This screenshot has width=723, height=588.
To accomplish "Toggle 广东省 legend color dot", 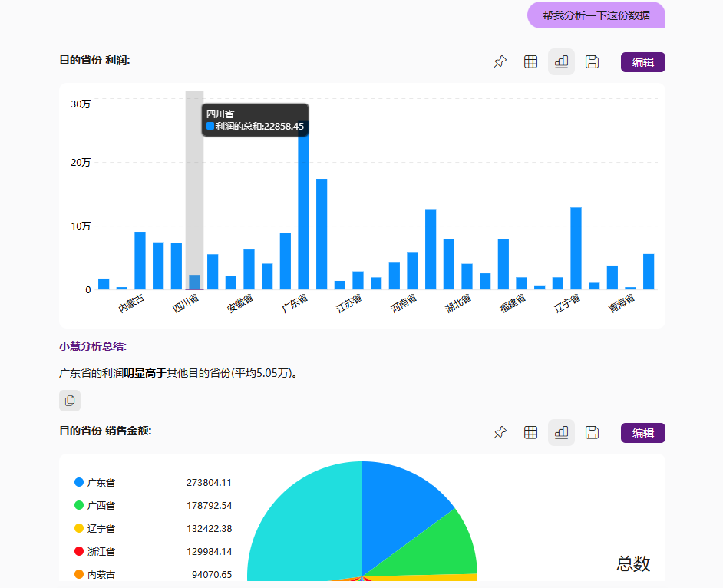I will 79,482.
